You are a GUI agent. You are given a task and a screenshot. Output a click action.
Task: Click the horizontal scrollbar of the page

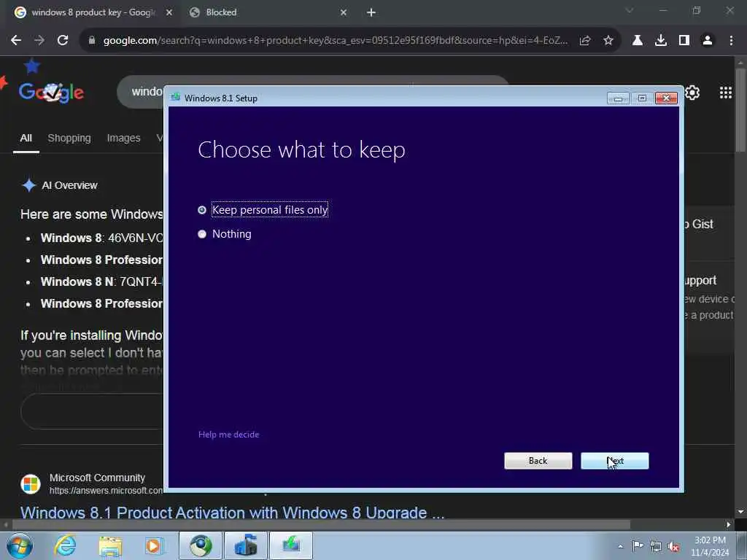point(321,524)
